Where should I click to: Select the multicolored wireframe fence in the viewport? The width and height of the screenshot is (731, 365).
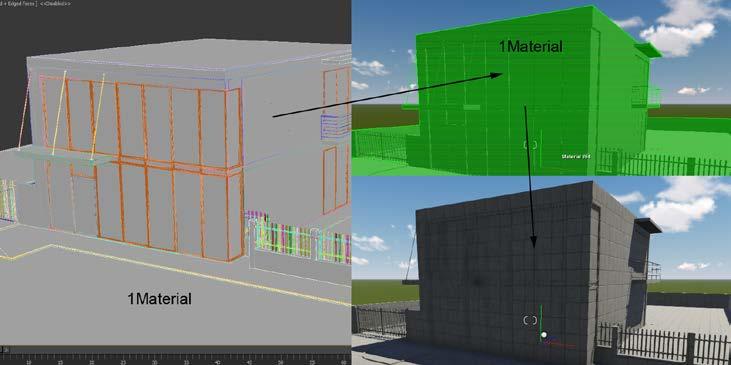[298, 238]
